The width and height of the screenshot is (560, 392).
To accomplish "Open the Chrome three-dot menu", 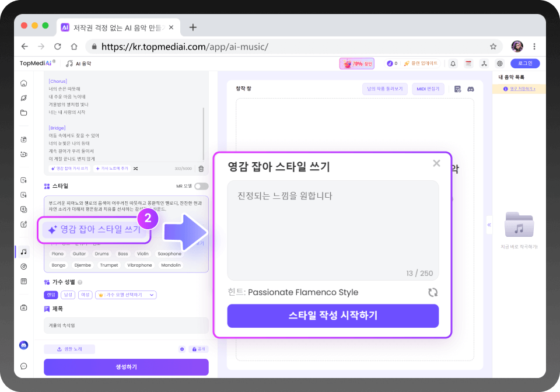I will (x=535, y=46).
